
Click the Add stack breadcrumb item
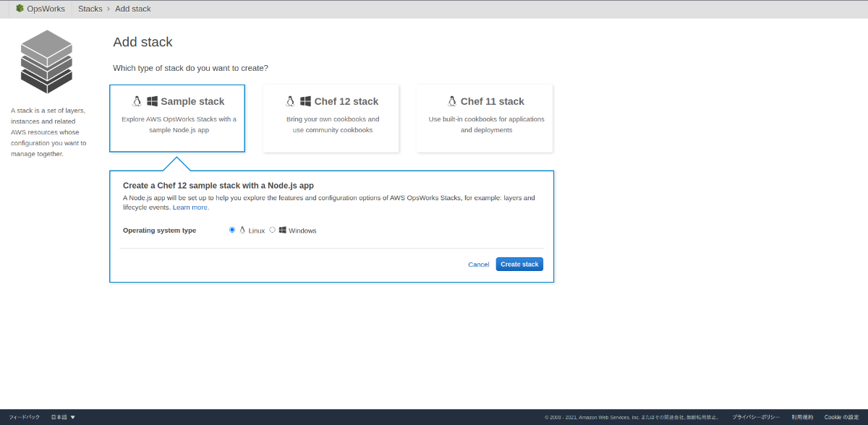click(133, 9)
